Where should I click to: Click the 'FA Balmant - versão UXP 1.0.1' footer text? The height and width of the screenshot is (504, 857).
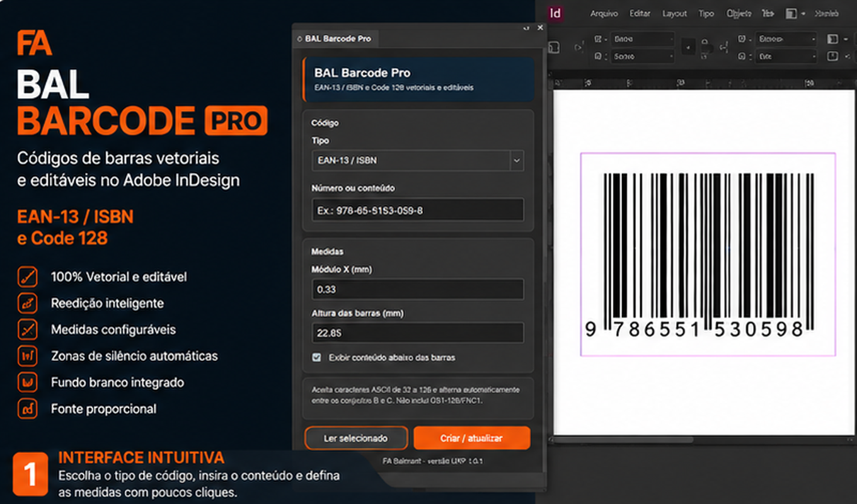tap(432, 461)
